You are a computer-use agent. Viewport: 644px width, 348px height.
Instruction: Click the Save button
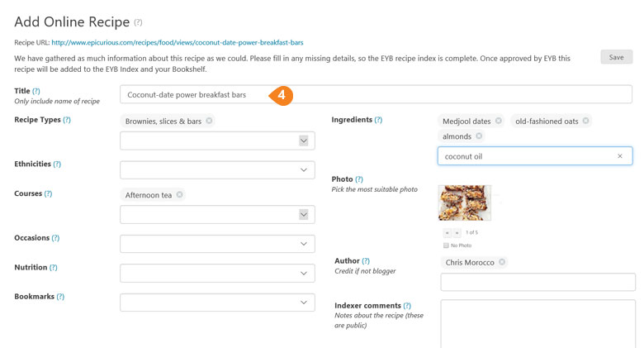tap(617, 57)
